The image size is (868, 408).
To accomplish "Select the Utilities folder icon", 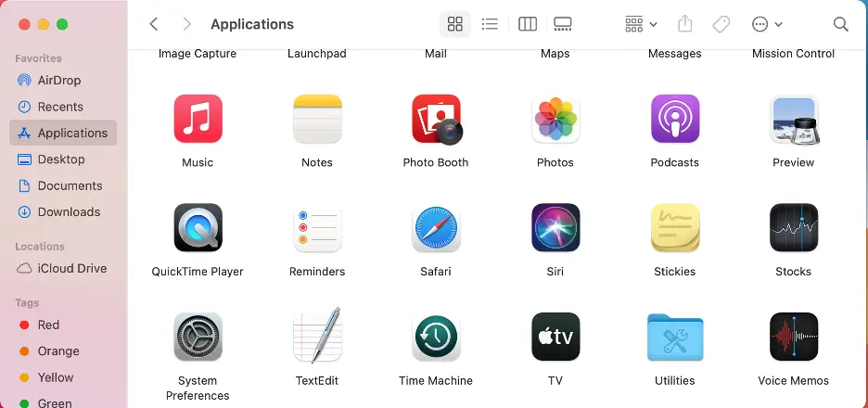I will click(x=675, y=338).
